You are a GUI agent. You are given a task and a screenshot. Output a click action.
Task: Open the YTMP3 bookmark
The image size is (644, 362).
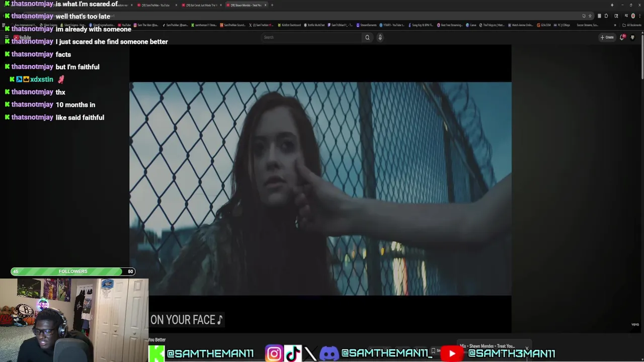[391, 25]
